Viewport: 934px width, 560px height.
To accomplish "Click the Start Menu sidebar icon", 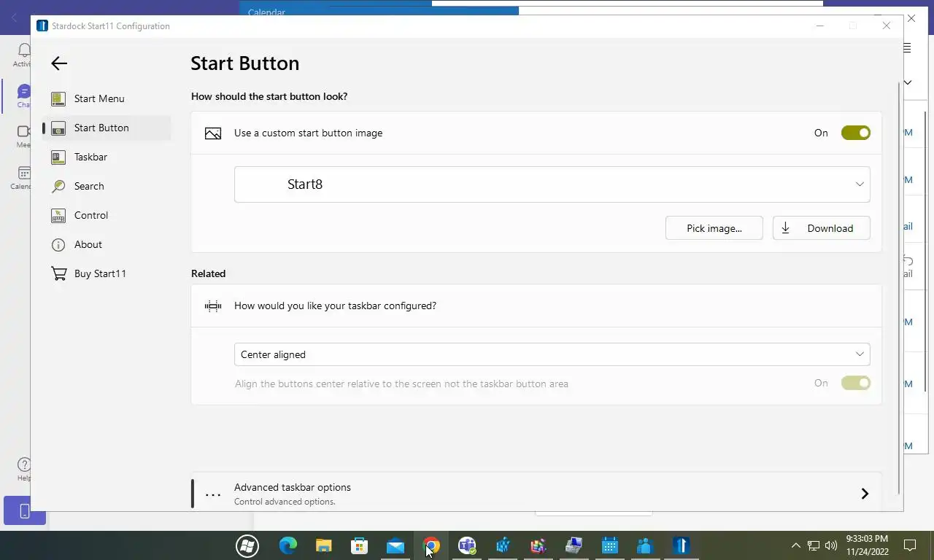I will (58, 98).
